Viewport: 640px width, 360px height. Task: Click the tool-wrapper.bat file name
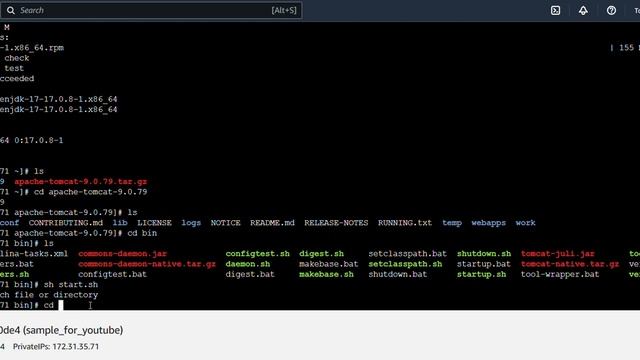coord(560,274)
